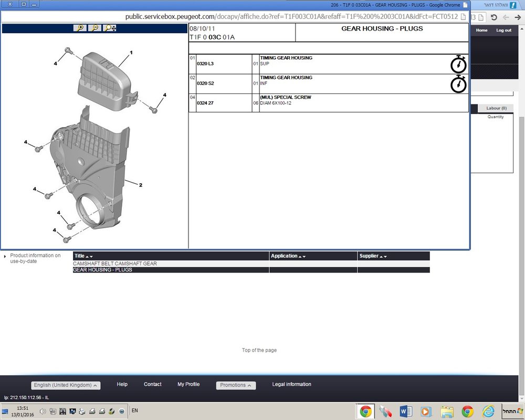525x420 pixels.
Task: Open the red and grey taskbar app
Action: [x=385, y=411]
